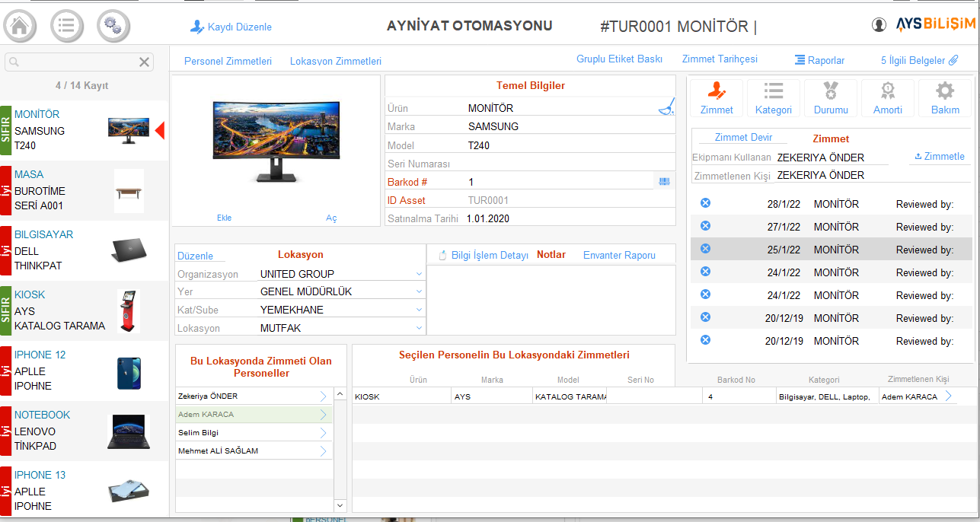Open the Bakım gear icon
Screen dimensions: 980x522
coord(945,98)
